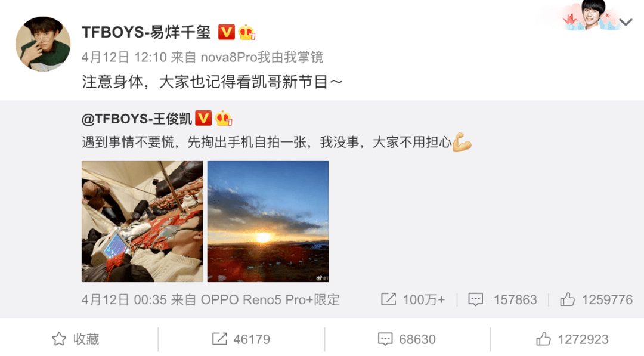This screenshot has width=644, height=356.
Task: Click the verified V badge beside 易烊千玺
Action: point(227,32)
